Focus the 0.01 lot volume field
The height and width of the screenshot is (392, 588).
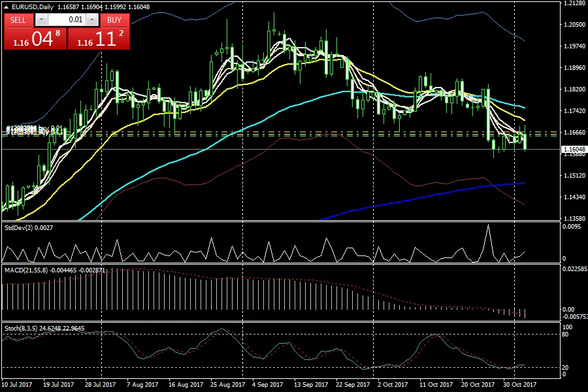[67, 20]
